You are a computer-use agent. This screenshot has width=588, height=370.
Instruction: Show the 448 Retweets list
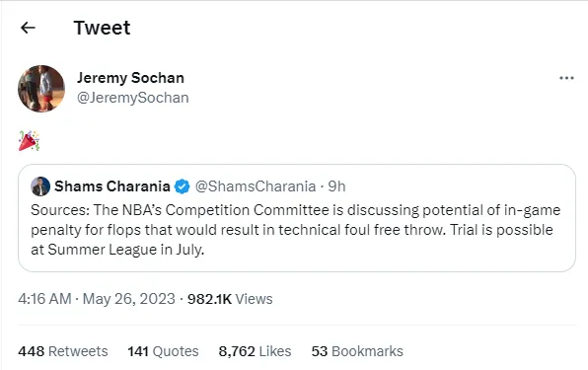click(62, 351)
